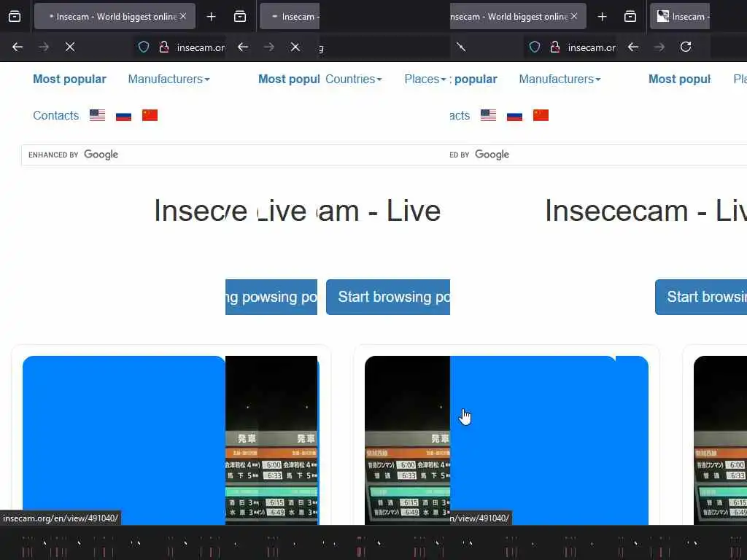Click status text 'insecam.org/en/view/491040/'
Image resolution: width=747 pixels, height=560 pixels.
[x=61, y=518]
